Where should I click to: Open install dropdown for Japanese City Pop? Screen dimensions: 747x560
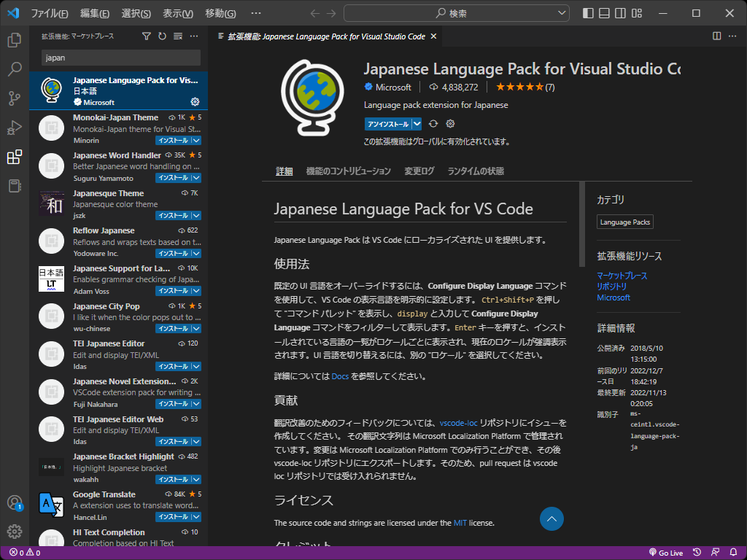click(196, 329)
